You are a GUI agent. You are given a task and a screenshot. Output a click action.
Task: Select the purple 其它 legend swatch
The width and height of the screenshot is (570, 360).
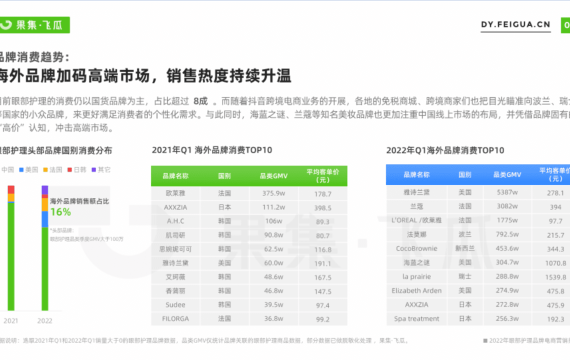click(93, 170)
